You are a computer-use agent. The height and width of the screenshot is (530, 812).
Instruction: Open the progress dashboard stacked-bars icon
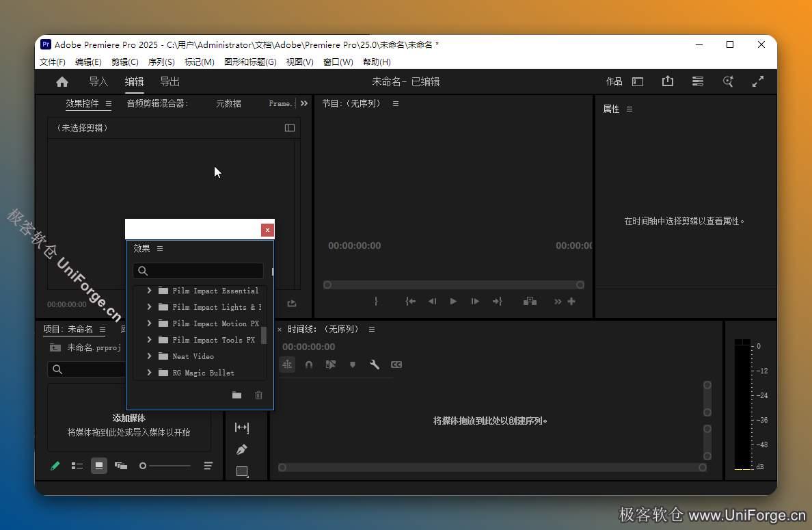point(698,81)
